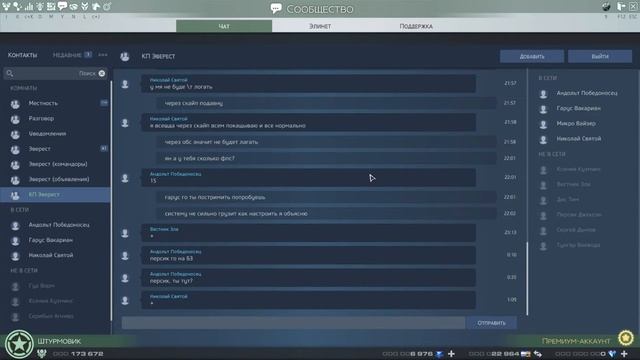Click the speech bubble chat icon in top toolbar
Screen dimensions: 640x360
point(62,6)
